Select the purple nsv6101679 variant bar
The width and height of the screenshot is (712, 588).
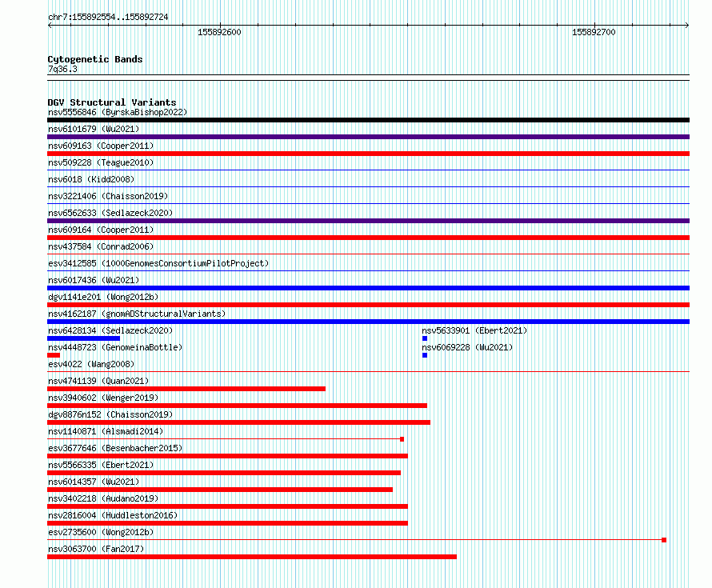(368, 137)
